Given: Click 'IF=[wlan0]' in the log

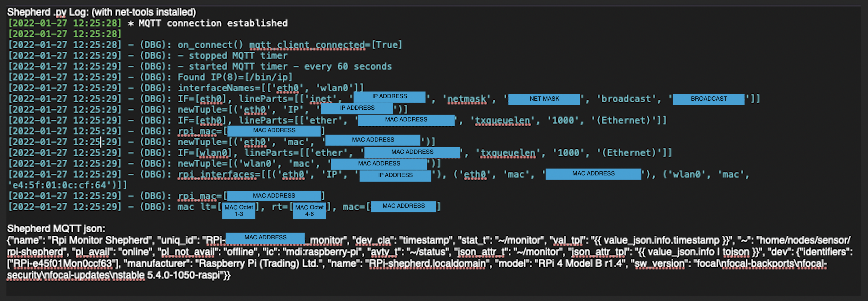Looking at the screenshot, I should coord(205,153).
